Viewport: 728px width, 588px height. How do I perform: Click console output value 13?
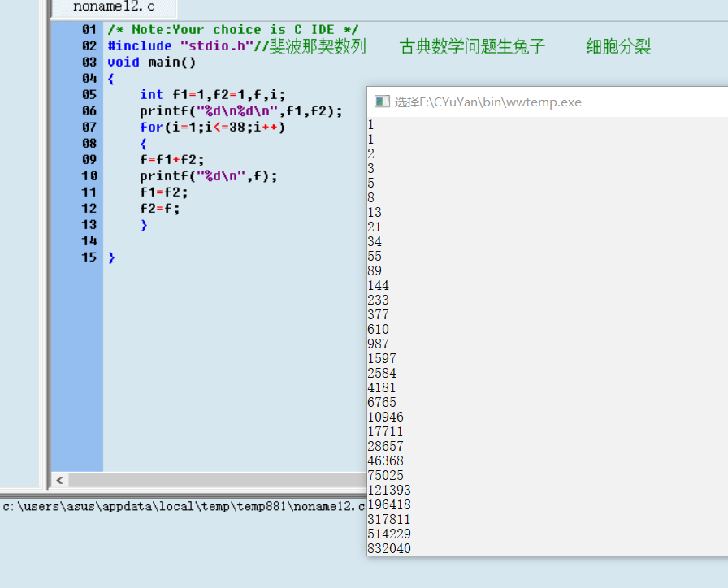pos(375,212)
